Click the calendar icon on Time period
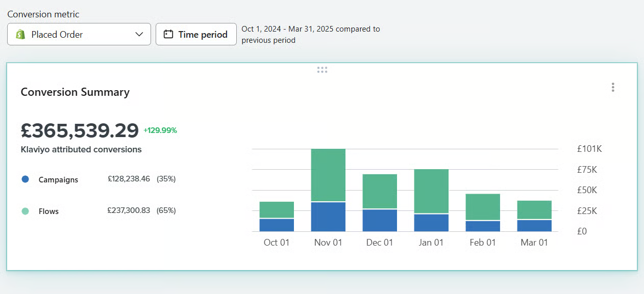This screenshot has width=644, height=294. coord(168,35)
